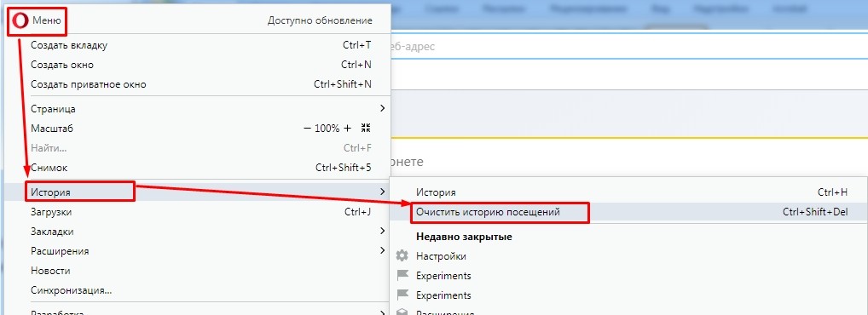This screenshot has height=315, width=868.
Task: Expand the Закладки submenu
Action: [x=198, y=231]
